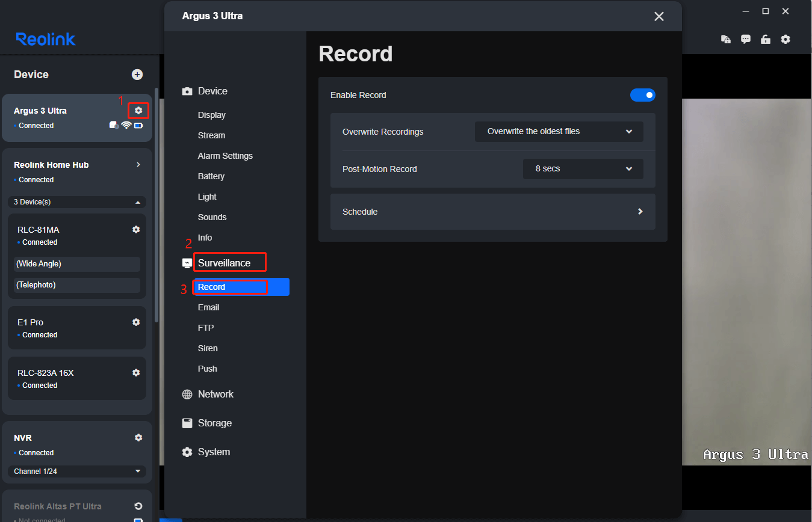Image resolution: width=812 pixels, height=522 pixels.
Task: Add a new device with plus icon
Action: [x=137, y=75]
